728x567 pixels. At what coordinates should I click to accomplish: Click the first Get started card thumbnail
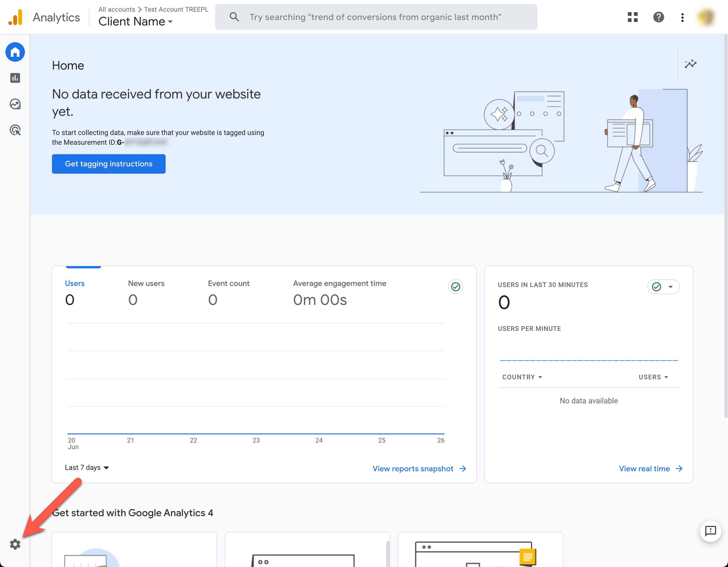134,550
